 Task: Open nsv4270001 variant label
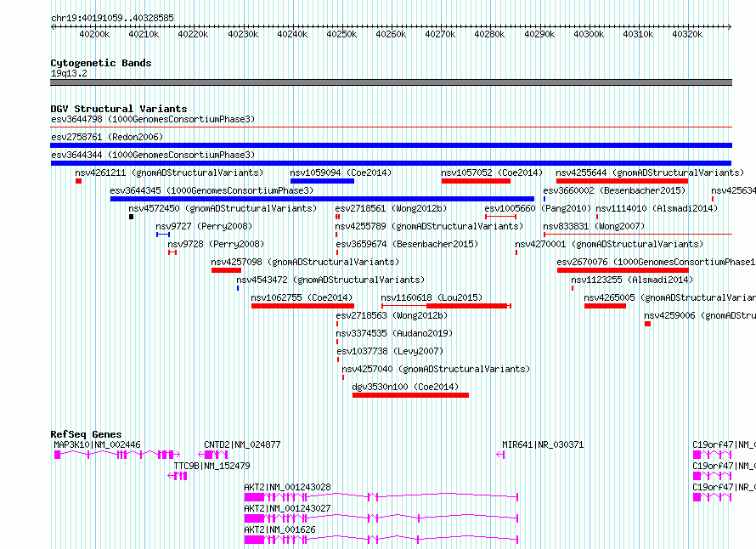[609, 244]
